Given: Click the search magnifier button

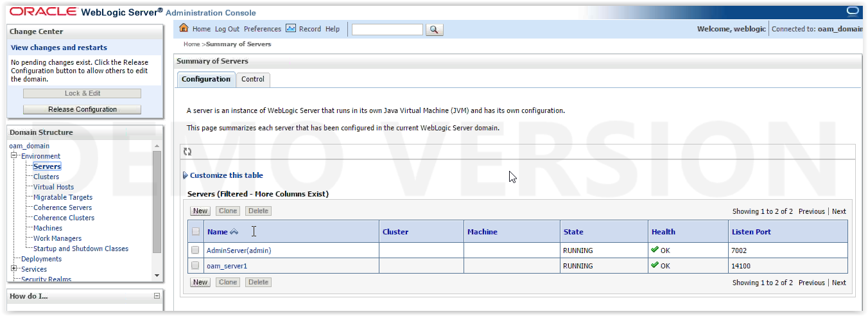Looking at the screenshot, I should tap(435, 30).
